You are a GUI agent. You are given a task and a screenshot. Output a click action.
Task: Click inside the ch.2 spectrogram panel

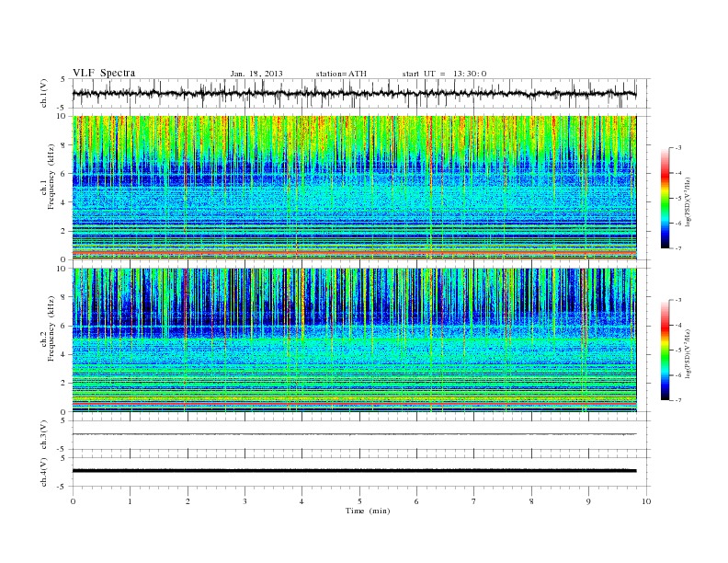(354, 340)
